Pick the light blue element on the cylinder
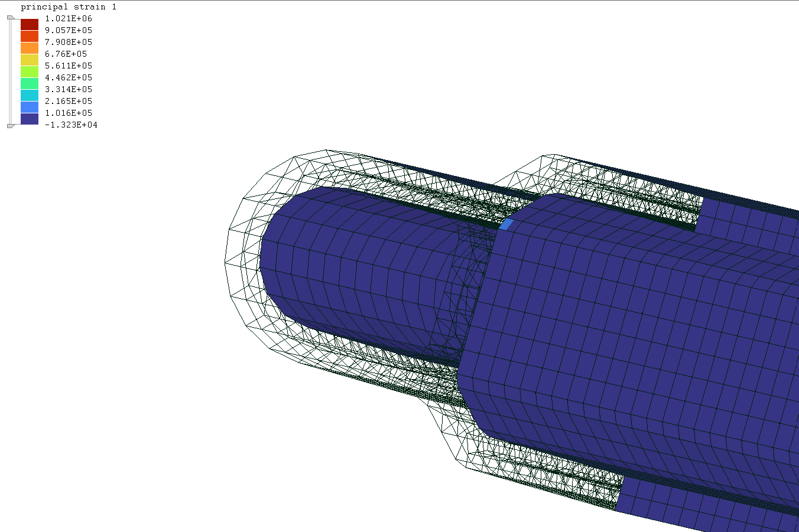This screenshot has height=532, width=799. pos(506,224)
